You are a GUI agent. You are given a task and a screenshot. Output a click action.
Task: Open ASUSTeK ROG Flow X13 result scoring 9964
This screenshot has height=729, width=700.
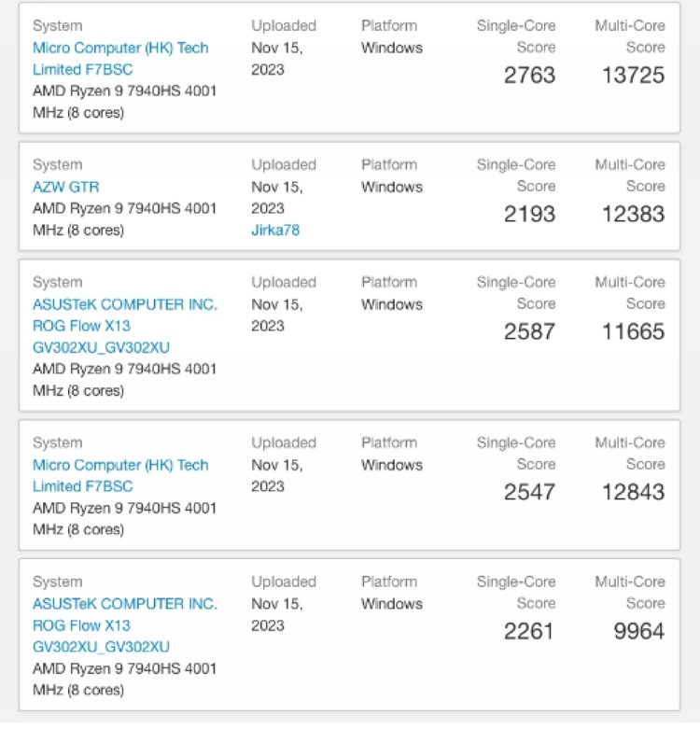124,624
